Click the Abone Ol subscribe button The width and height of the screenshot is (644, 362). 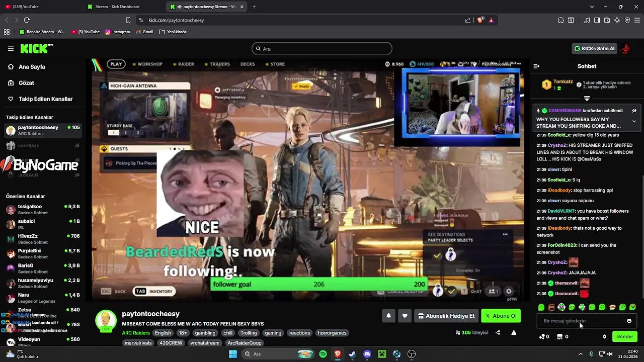[x=501, y=316]
